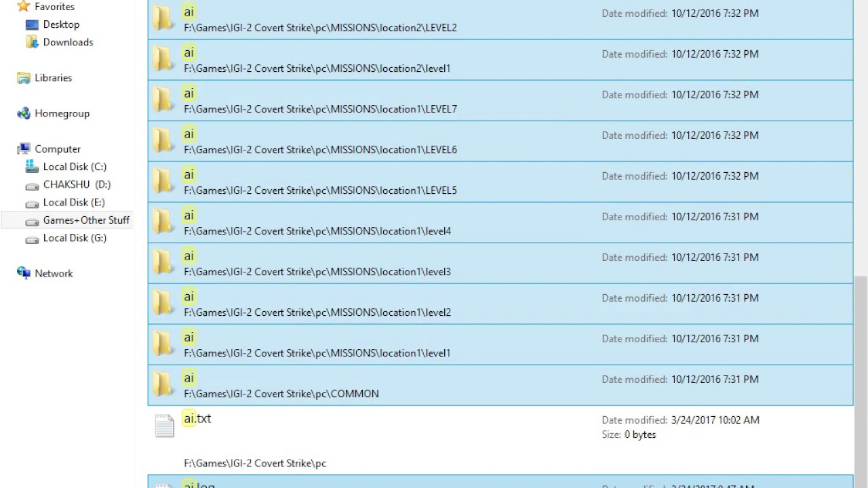The height and width of the screenshot is (488, 868).
Task: Click path ending location1\LEVEL7
Action: [x=320, y=109]
